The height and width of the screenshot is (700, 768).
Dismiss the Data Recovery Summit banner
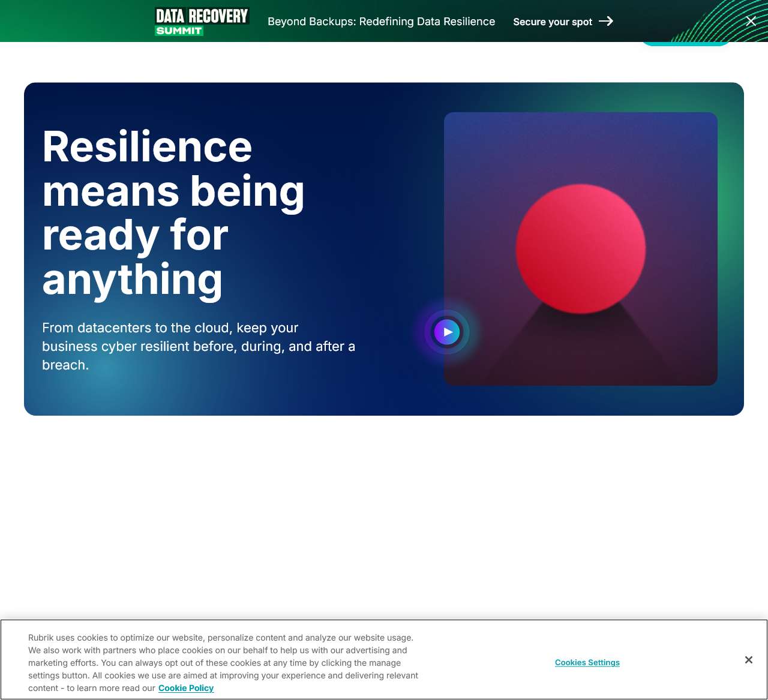751,20
